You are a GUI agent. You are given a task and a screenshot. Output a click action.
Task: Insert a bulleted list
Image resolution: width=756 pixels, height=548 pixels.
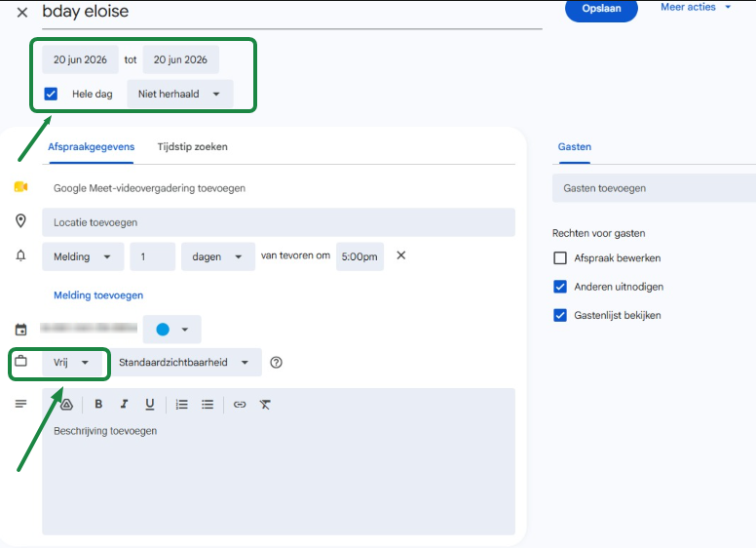click(x=208, y=405)
